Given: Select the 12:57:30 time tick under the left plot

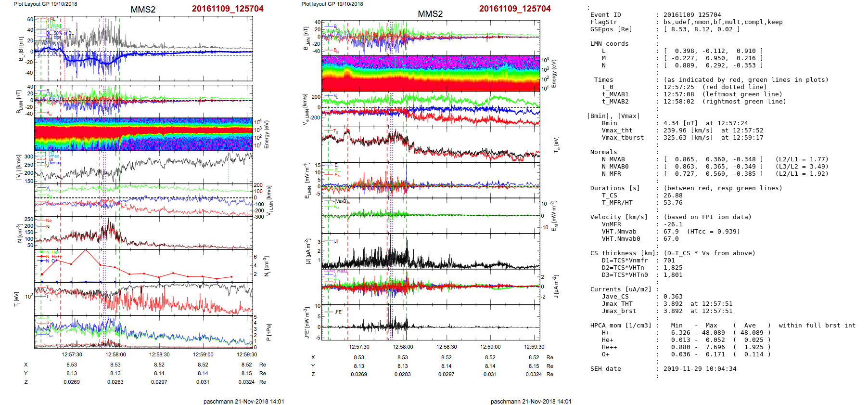Looking at the screenshot, I should [72, 354].
